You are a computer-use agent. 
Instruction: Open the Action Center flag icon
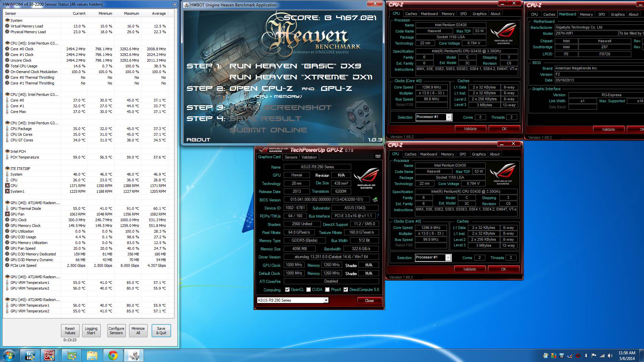click(594, 356)
